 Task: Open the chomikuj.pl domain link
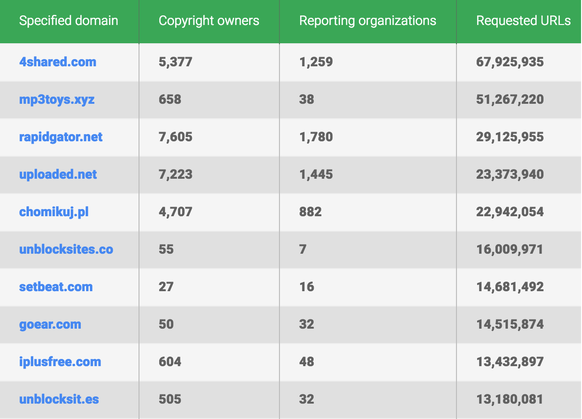coord(54,212)
